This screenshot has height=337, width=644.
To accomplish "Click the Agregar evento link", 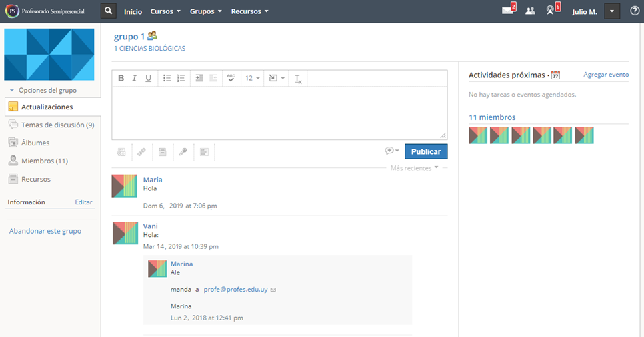I will point(605,75).
